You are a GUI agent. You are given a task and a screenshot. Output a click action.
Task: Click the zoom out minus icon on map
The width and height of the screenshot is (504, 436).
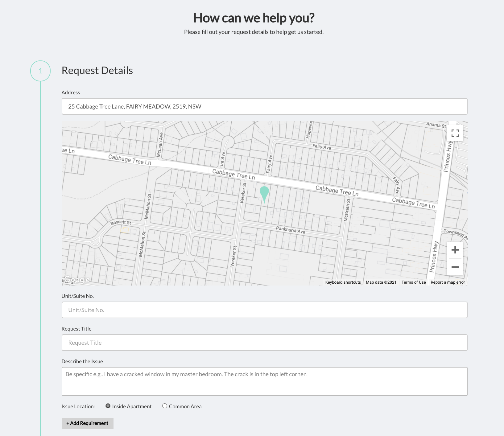pyautogui.click(x=455, y=267)
